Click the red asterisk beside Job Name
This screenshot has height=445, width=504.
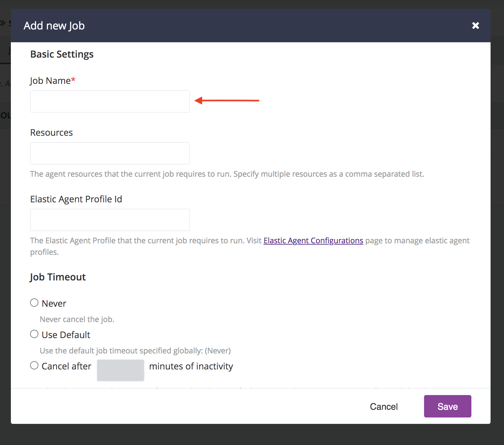pos(73,79)
